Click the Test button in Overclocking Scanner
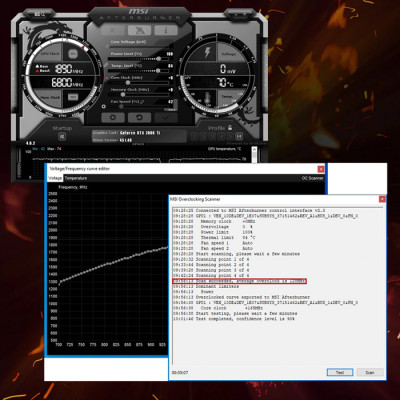The width and height of the screenshot is (400, 400). (340, 372)
